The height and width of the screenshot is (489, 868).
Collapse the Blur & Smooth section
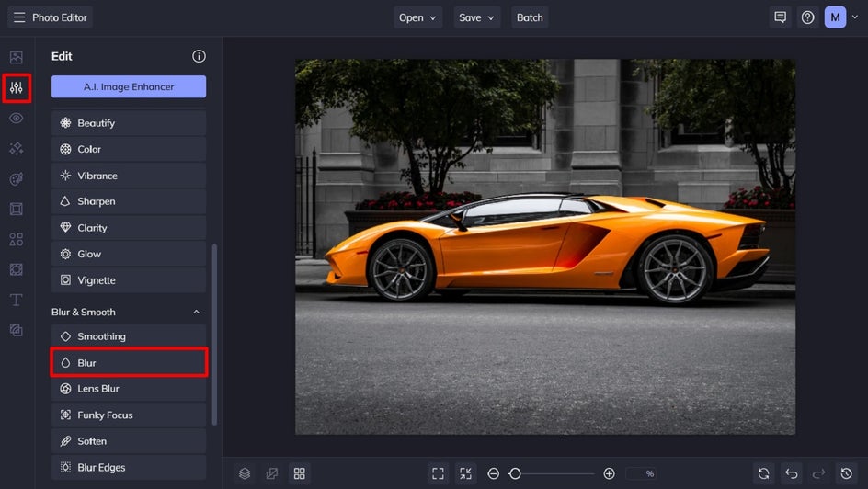[x=196, y=313]
